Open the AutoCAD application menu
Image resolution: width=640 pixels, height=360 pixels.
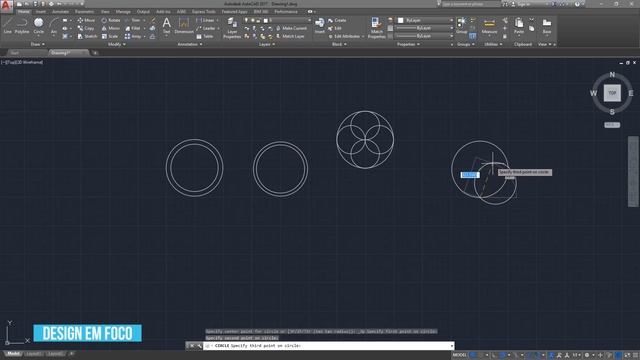click(6, 5)
